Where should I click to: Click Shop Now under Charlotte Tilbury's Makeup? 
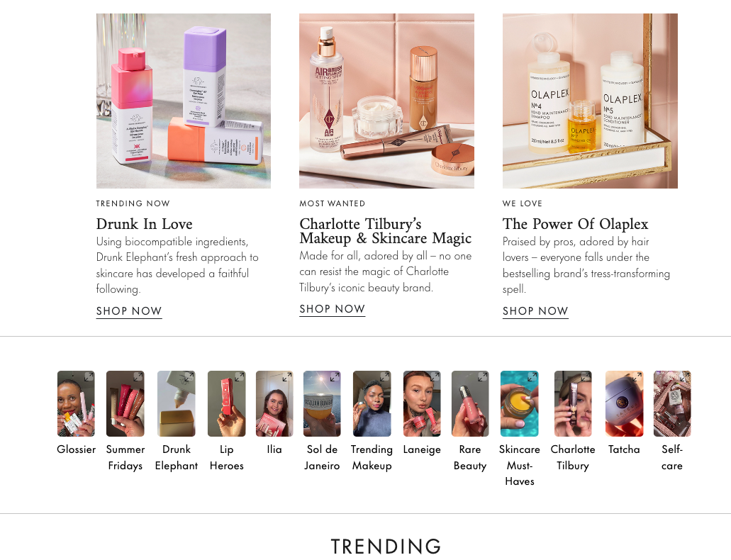(x=332, y=309)
